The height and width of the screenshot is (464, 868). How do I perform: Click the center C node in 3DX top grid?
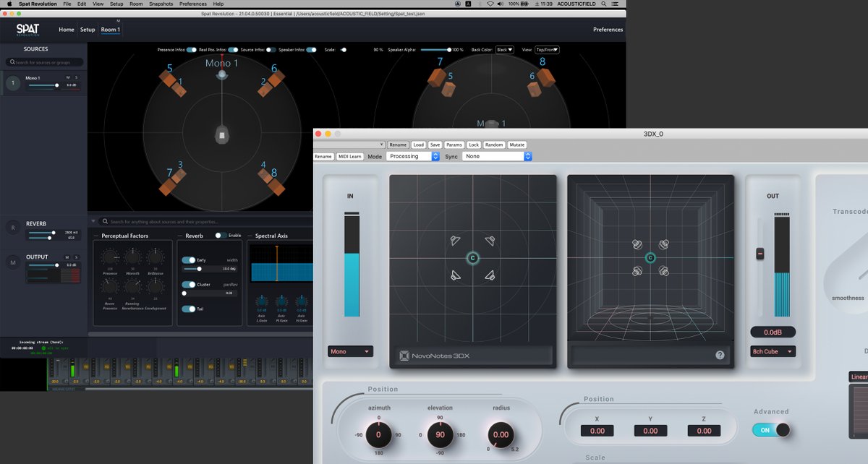point(472,257)
